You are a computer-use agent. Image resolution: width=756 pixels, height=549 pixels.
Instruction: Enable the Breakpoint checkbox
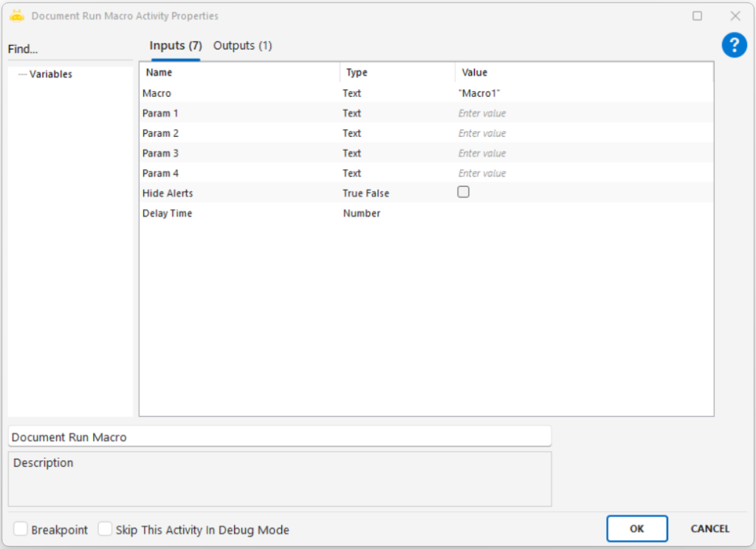tap(21, 529)
